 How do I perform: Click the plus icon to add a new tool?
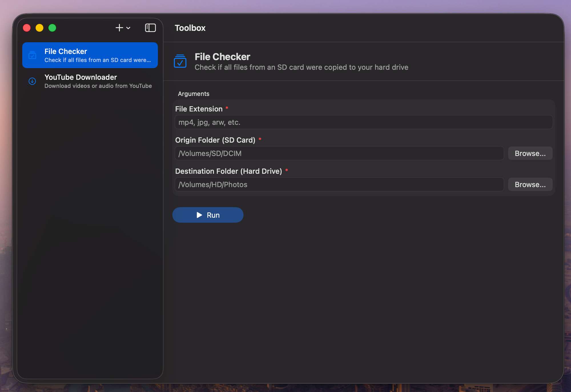119,28
